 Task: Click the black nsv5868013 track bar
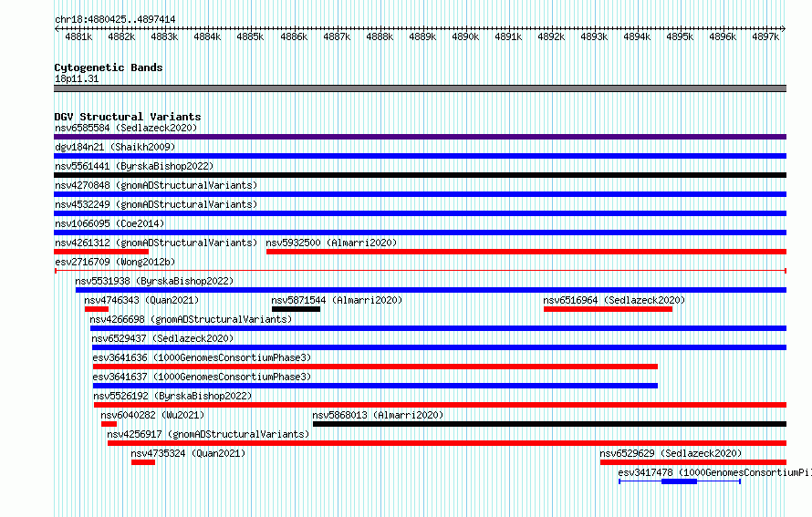click(x=549, y=424)
